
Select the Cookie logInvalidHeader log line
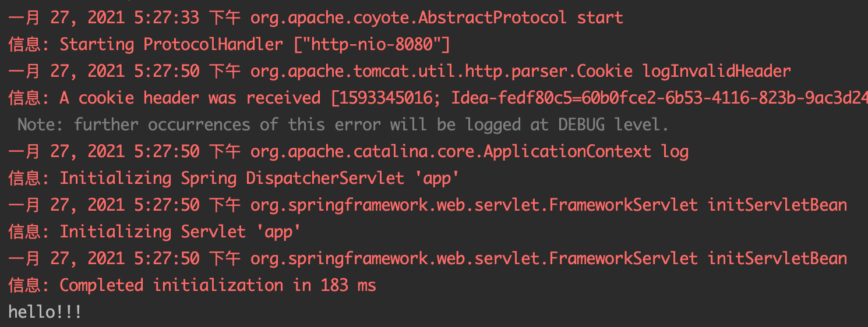pos(400,71)
